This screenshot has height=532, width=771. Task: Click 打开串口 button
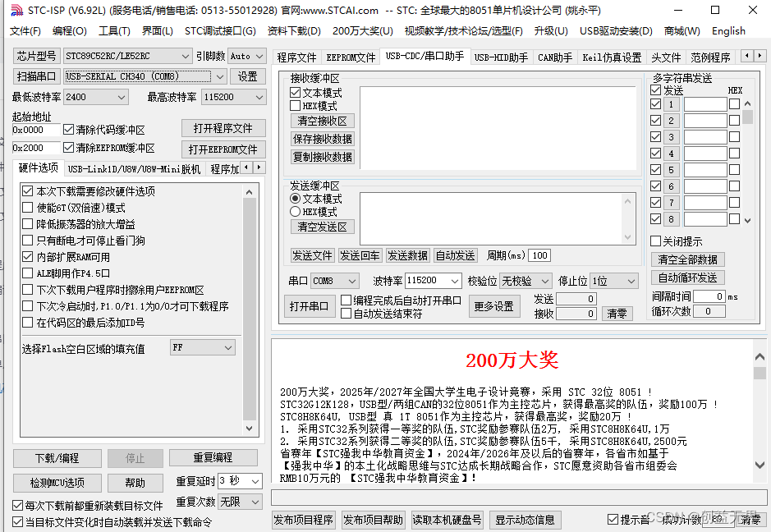[309, 306]
